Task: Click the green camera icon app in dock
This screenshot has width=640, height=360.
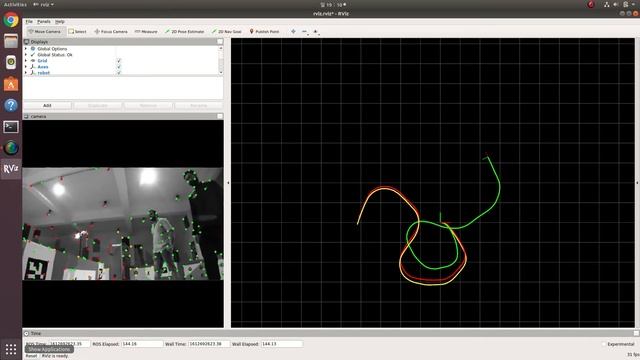Action: 11,62
